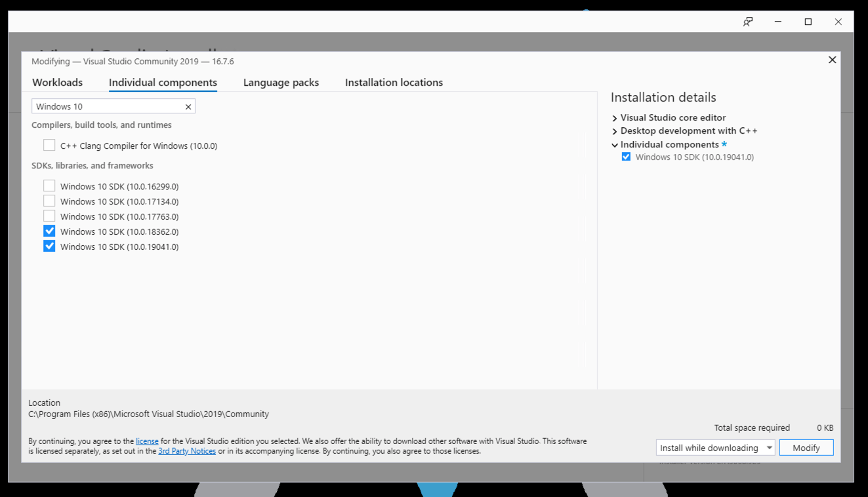The image size is (868, 497).
Task: Open the Language packs tab
Action: [281, 83]
